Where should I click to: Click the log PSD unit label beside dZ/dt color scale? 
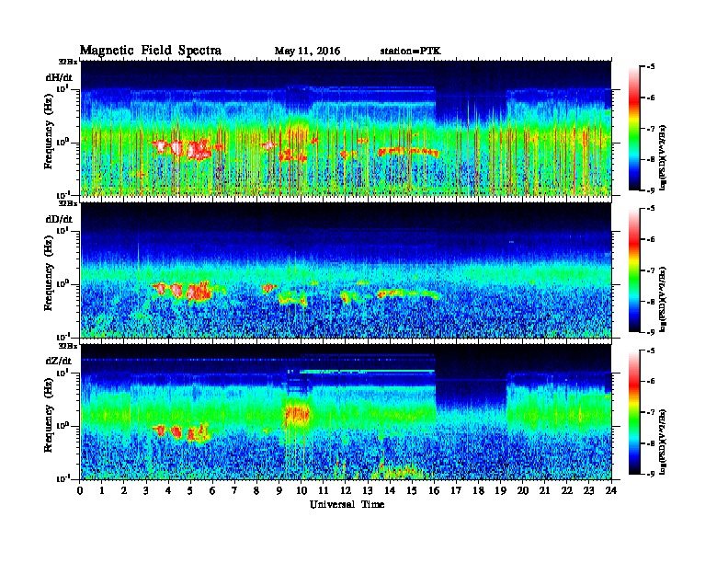tap(663, 442)
